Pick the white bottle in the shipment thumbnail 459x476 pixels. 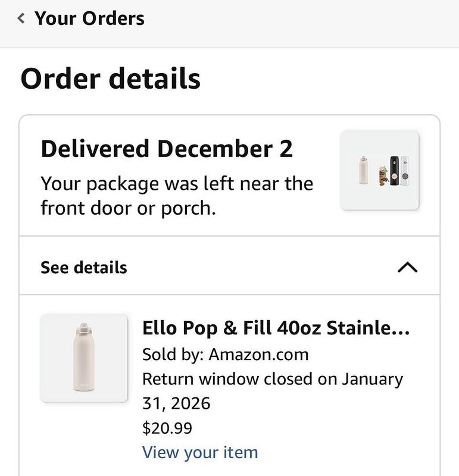363,170
